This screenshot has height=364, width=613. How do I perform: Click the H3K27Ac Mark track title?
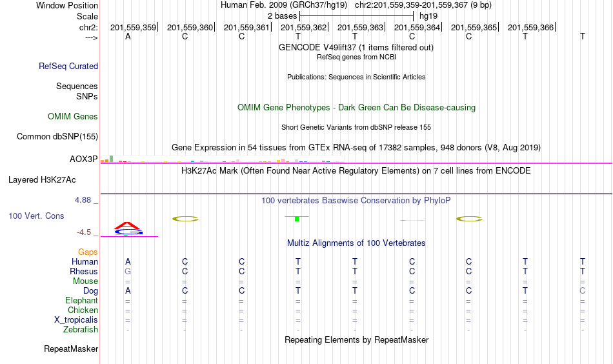click(356, 171)
